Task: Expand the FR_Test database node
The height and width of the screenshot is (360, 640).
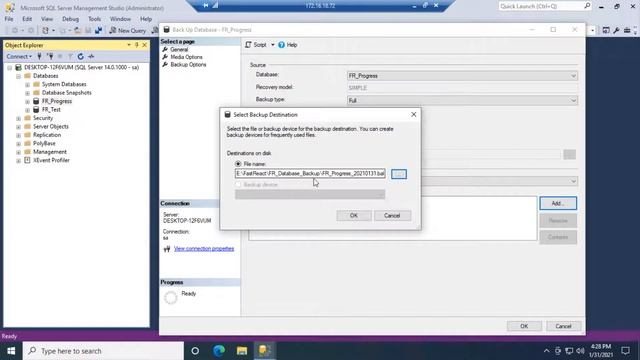Action: click(27, 110)
